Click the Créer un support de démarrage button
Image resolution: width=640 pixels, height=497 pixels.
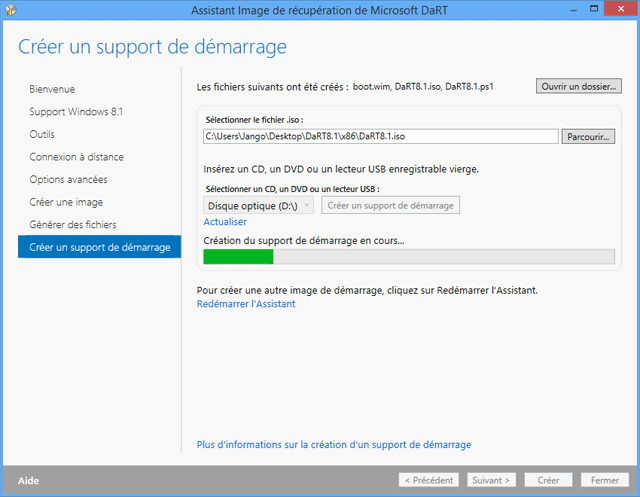tap(389, 205)
